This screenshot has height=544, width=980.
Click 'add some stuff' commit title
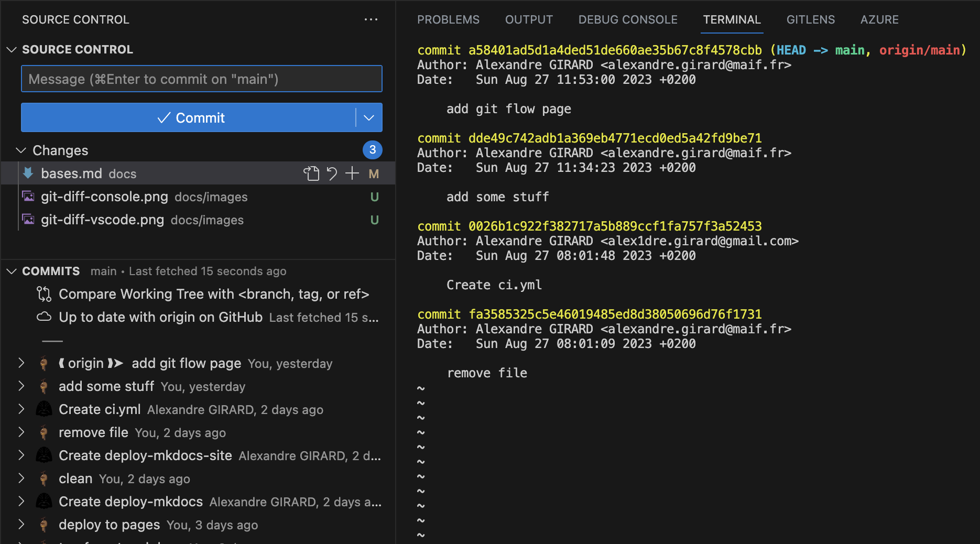[106, 386]
